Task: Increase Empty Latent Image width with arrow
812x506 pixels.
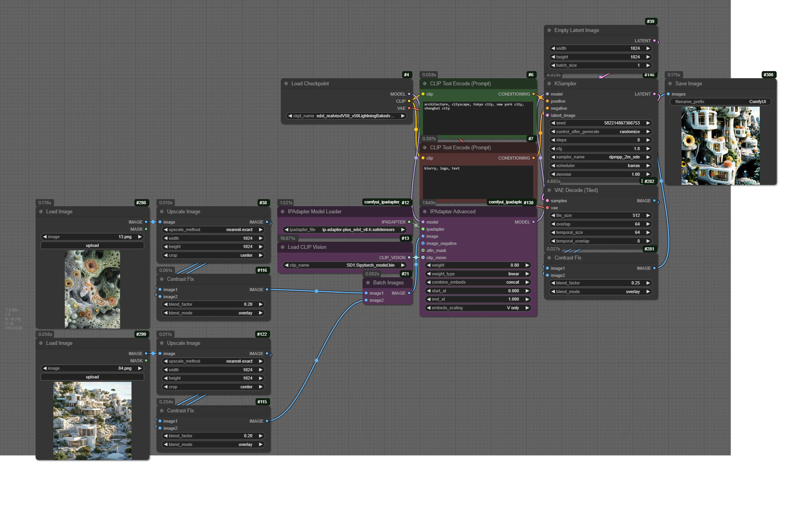Action: (648, 49)
